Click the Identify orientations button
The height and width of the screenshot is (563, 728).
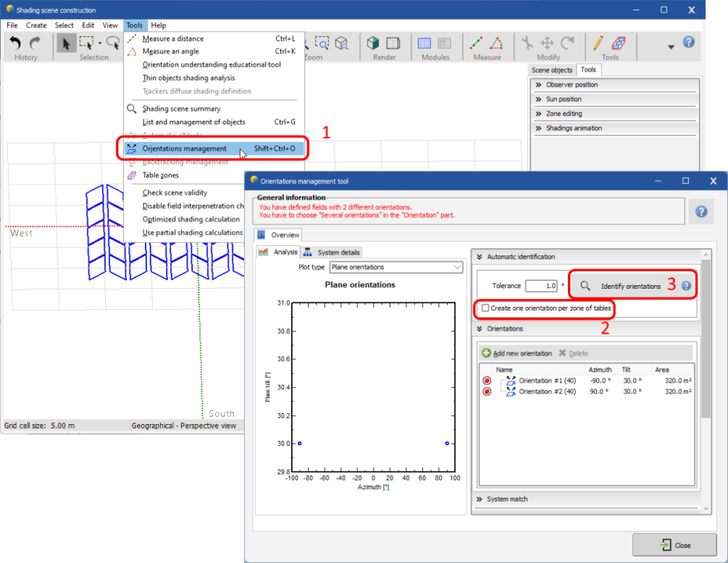622,287
